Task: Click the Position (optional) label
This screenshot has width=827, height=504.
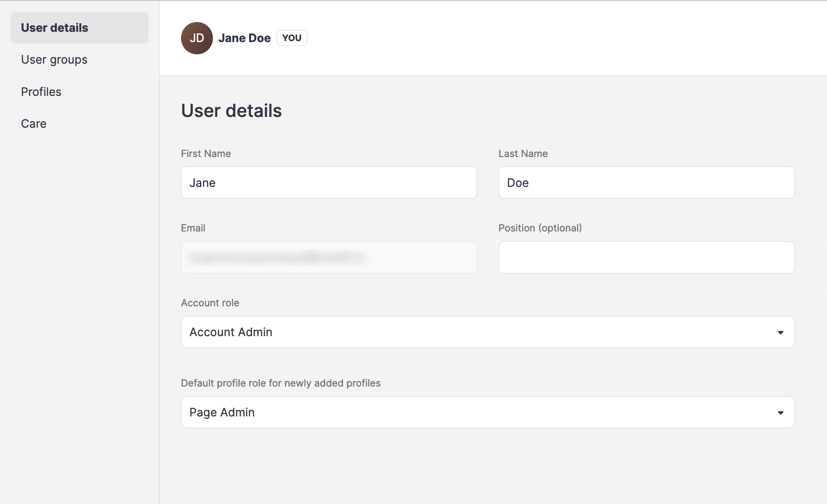Action: (x=540, y=228)
